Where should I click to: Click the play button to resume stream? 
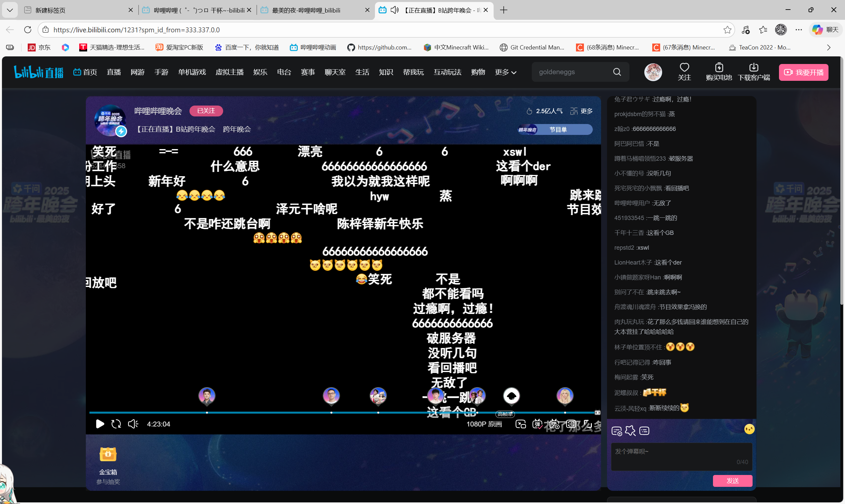tap(100, 424)
